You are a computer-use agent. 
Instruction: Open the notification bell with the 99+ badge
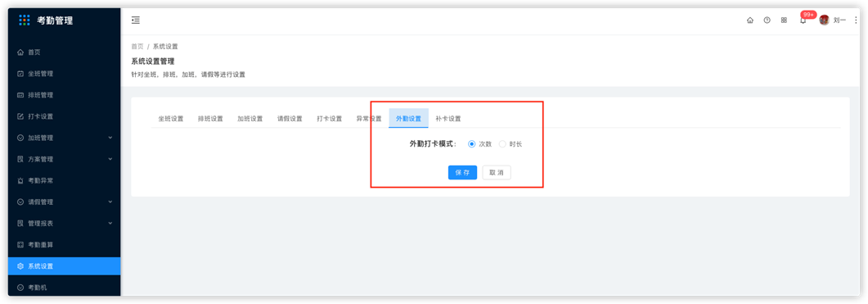(803, 20)
